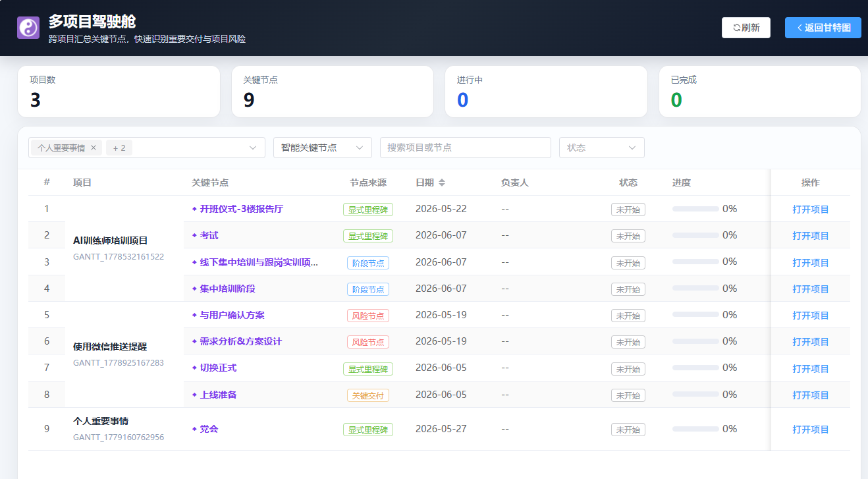Click the 项目数 summary card
The image size is (868, 479).
coord(119,92)
